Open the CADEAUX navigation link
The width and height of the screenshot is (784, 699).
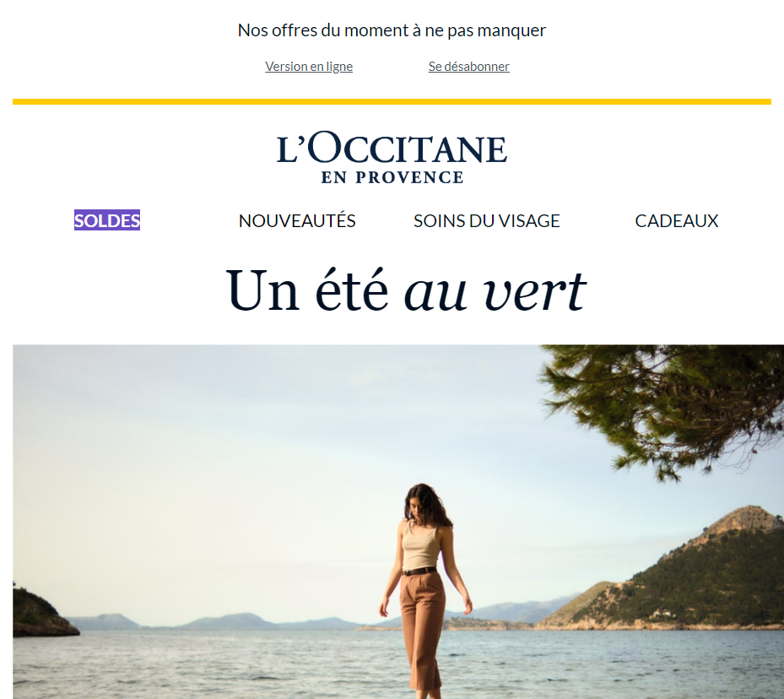pos(677,220)
